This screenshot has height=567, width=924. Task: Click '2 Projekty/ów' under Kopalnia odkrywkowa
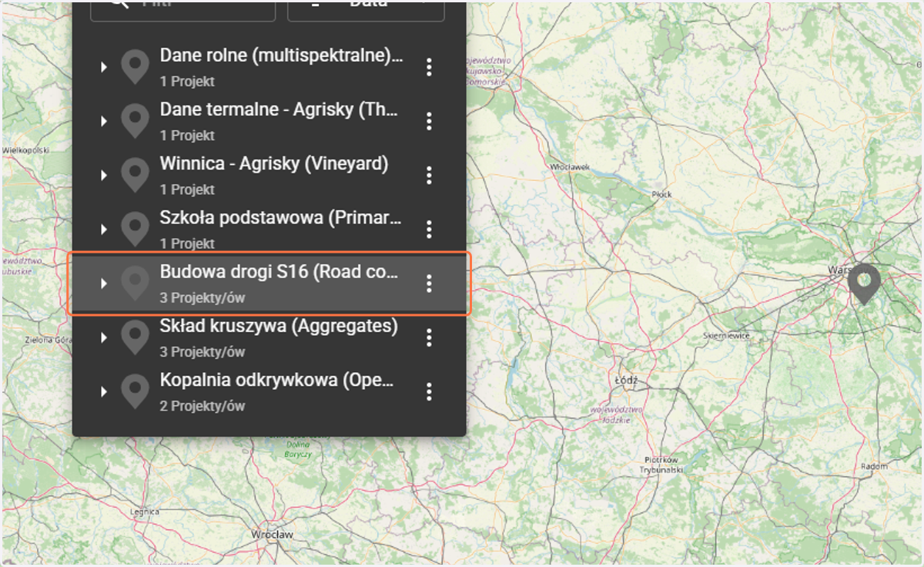pyautogui.click(x=203, y=405)
